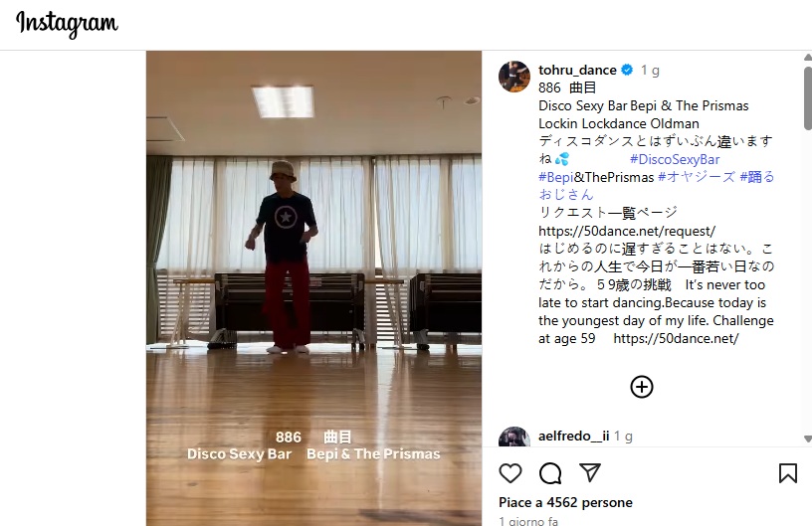
Task: Click the caption scrollbar thumb
Action: 807,97
